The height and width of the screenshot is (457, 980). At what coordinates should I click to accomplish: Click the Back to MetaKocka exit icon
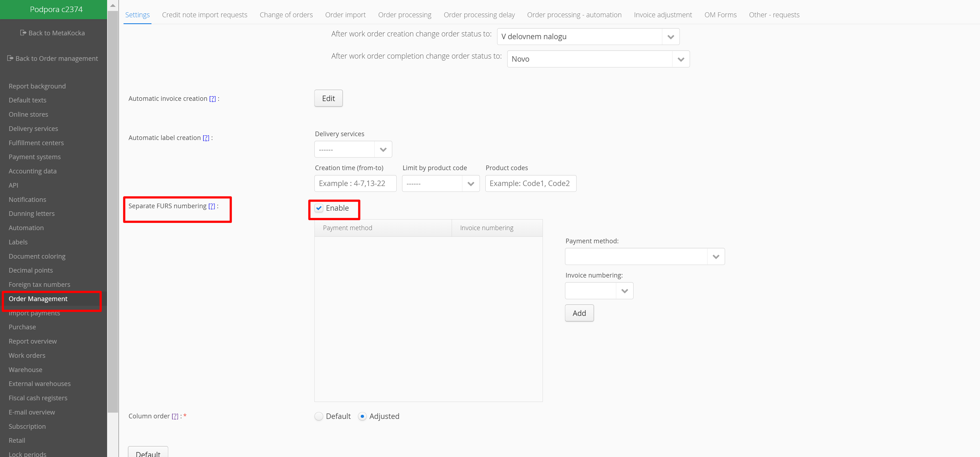23,33
